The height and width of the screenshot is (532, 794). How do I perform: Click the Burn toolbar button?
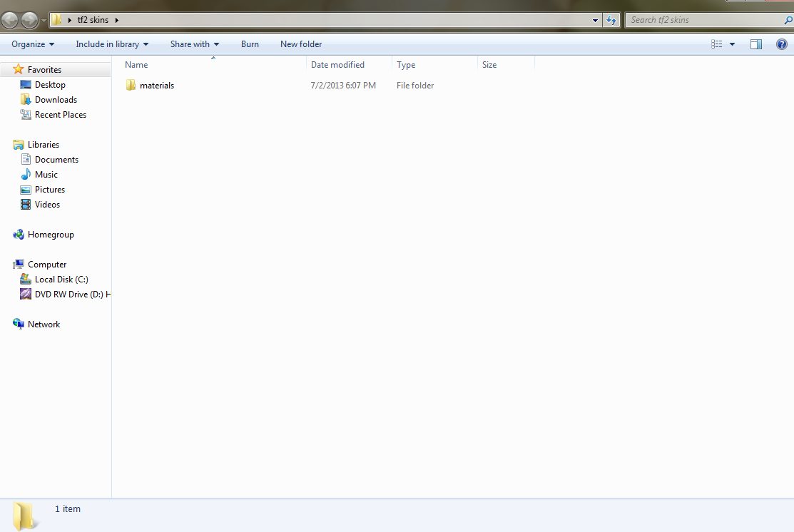click(250, 44)
